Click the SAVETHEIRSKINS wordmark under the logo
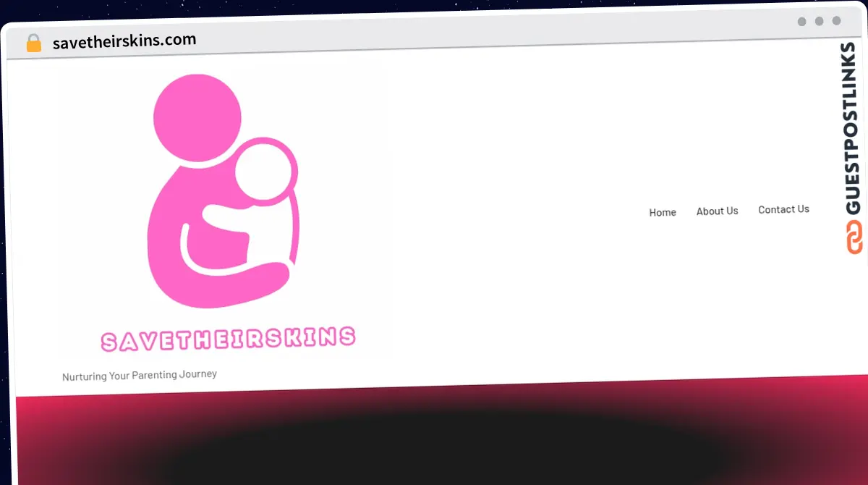868x485 pixels. (228, 339)
